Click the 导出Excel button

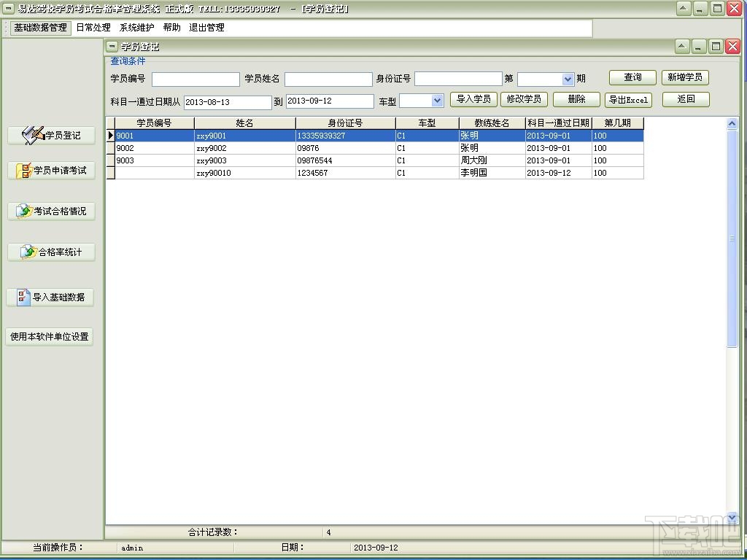click(628, 100)
